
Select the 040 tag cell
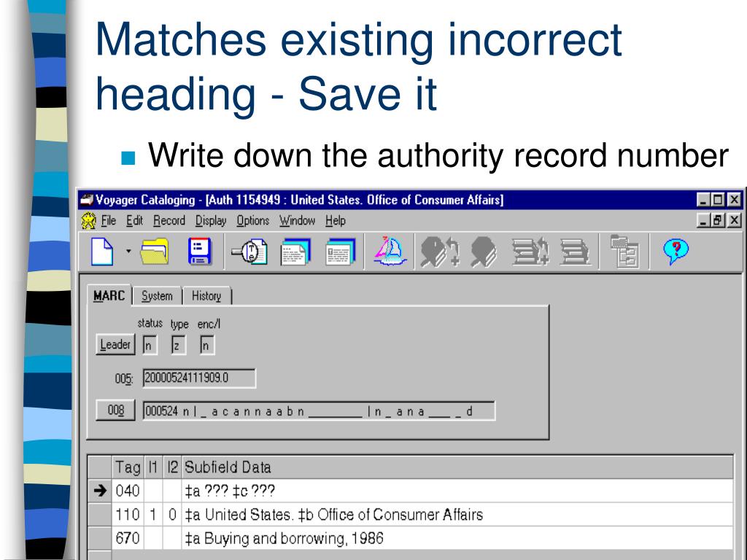coord(127,491)
